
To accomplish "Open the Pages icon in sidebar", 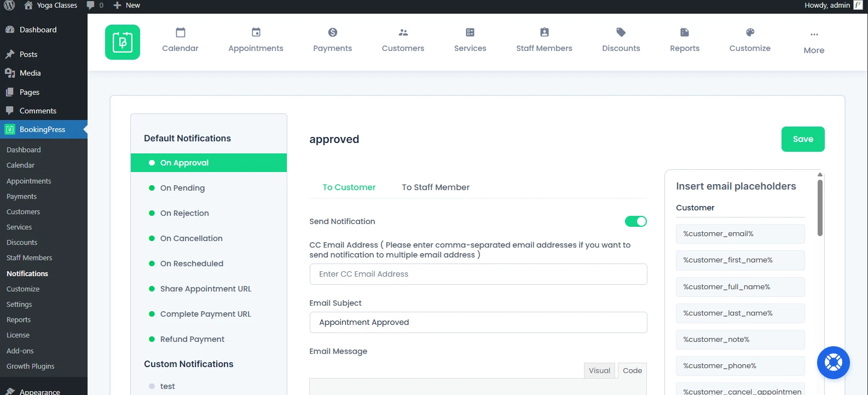I will [10, 92].
